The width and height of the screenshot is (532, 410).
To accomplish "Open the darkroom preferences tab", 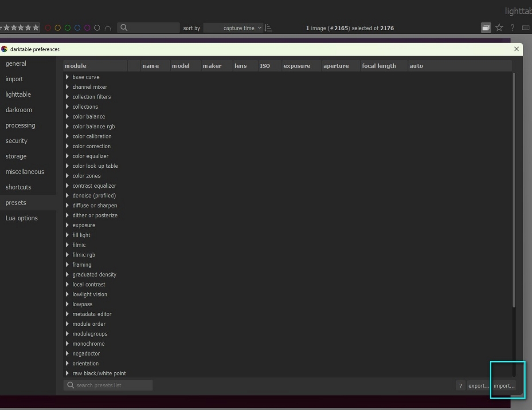I will 28,110.
